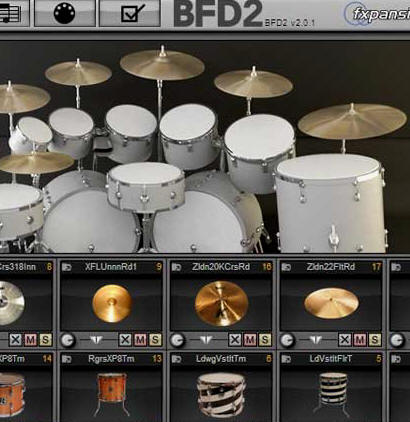The image size is (410, 422).
Task: Open the groove notes page button
Action: tap(13, 13)
